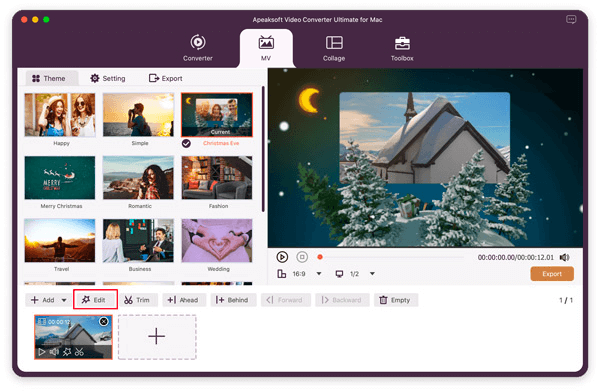Screen dimensions: 600x391
Task: Click the orange Export button
Action: tap(552, 274)
